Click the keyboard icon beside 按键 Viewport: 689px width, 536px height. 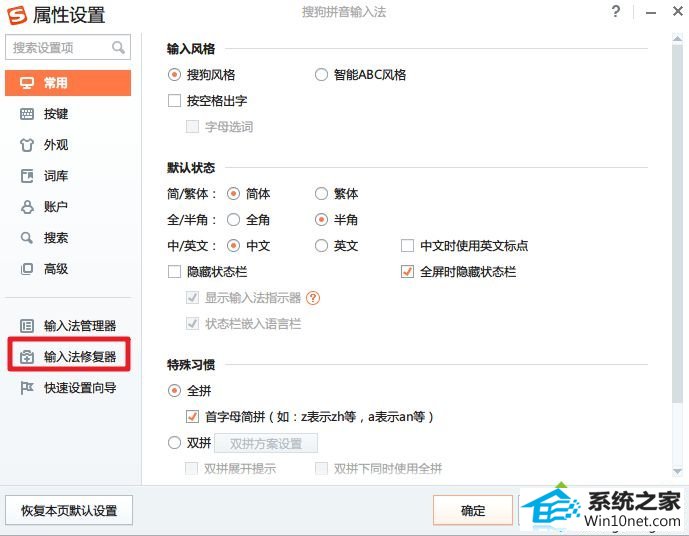tap(27, 114)
